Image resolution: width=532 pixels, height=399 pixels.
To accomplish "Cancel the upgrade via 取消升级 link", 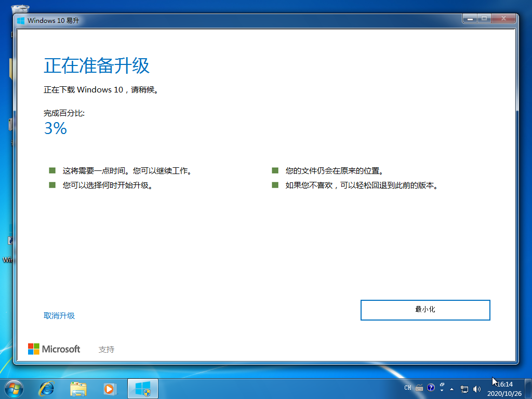I will point(59,315).
